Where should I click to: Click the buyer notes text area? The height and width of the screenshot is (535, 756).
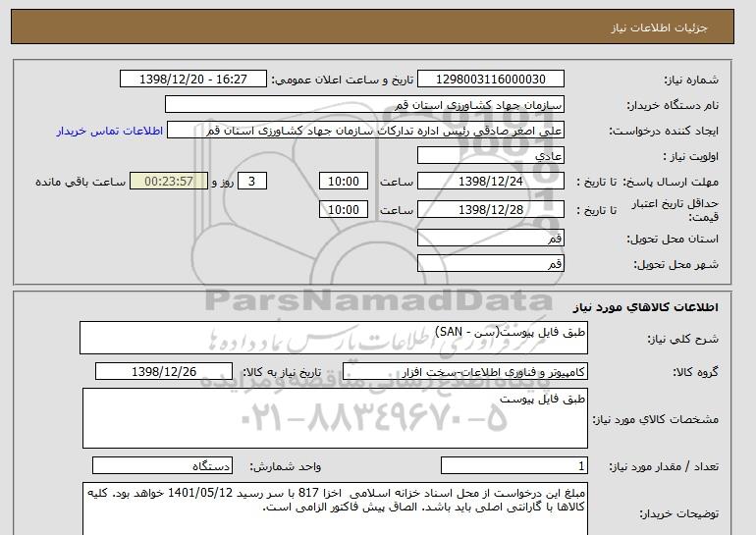coord(335,508)
